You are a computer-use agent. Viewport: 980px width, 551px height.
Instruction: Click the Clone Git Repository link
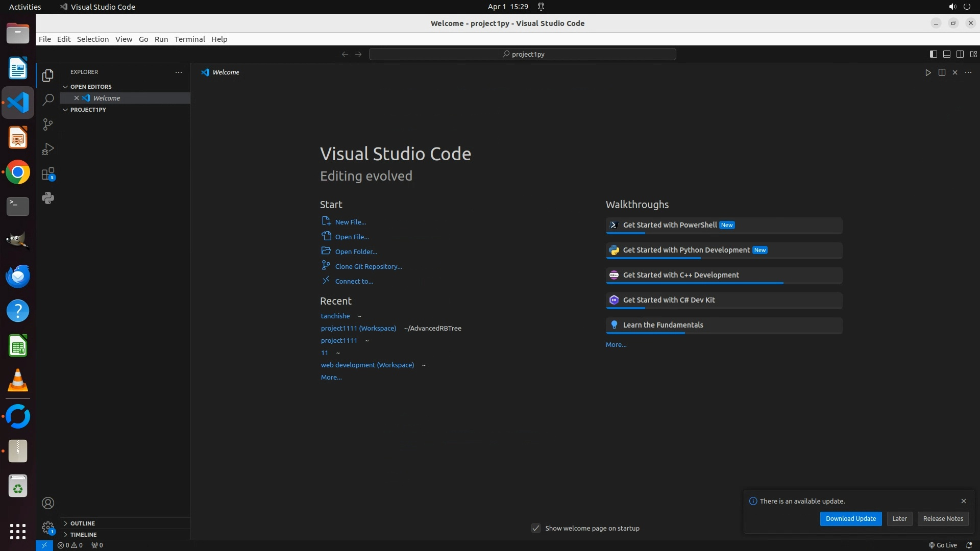click(x=368, y=266)
